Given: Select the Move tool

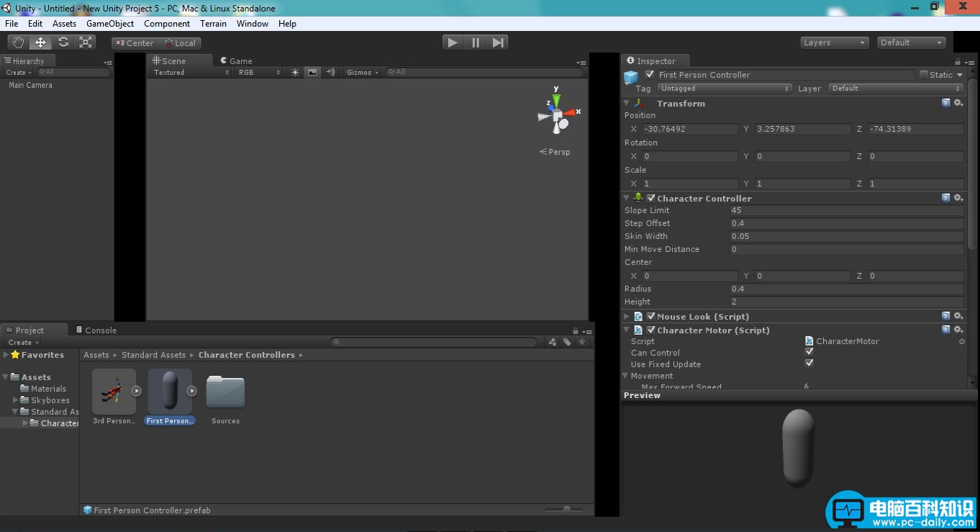Looking at the screenshot, I should (x=40, y=42).
